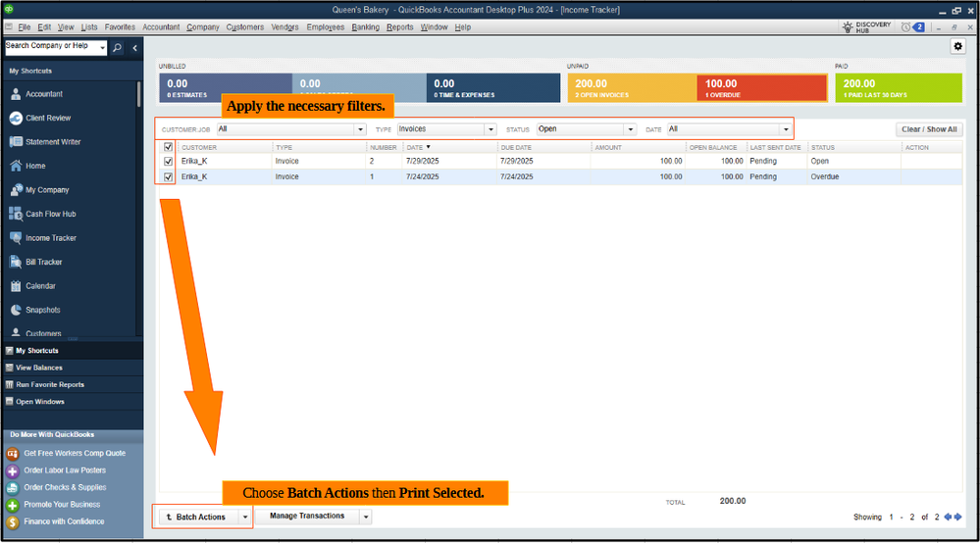Open the Accountant menu
Image resolution: width=980 pixels, height=543 pixels.
[x=161, y=27]
